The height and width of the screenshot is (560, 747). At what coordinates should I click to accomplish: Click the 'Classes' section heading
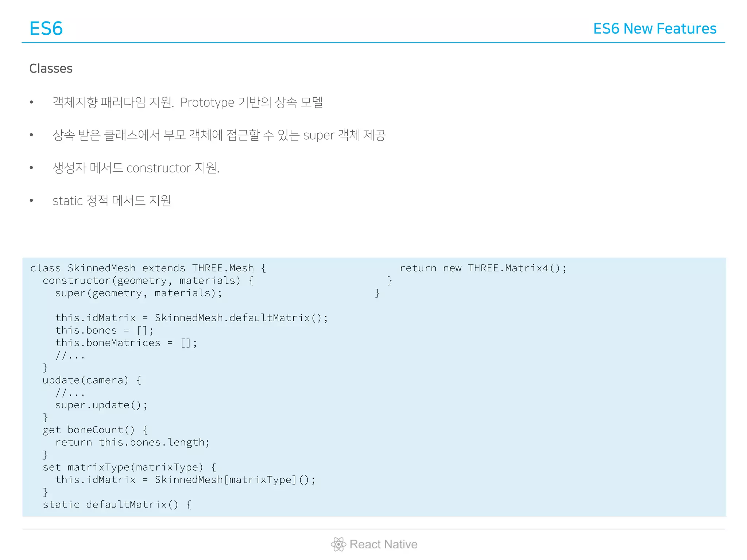(51, 69)
